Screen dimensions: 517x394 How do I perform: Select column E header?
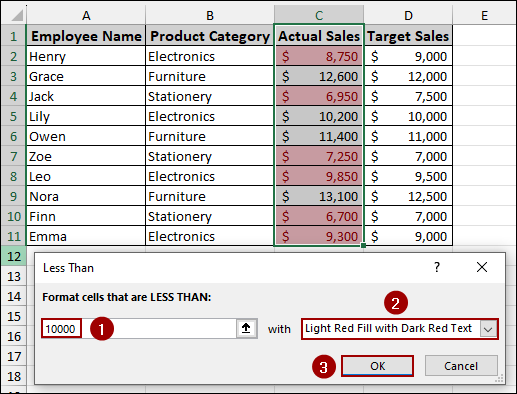click(484, 15)
